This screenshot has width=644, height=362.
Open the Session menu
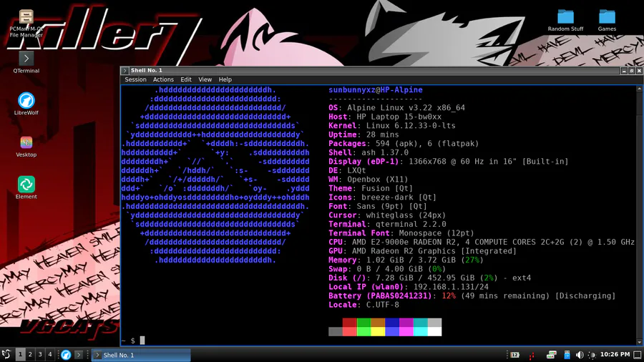tap(135, 79)
